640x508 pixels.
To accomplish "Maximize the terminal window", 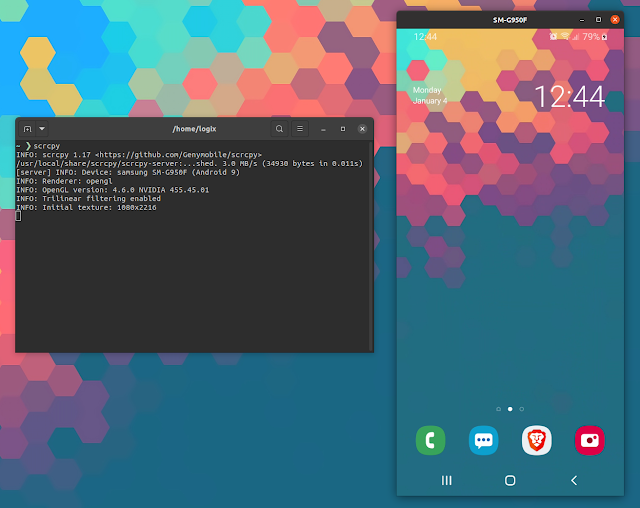I will point(343,129).
